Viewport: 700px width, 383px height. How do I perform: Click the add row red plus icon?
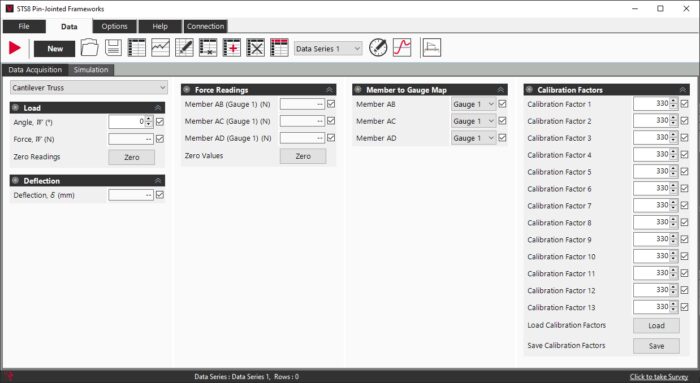coord(232,48)
